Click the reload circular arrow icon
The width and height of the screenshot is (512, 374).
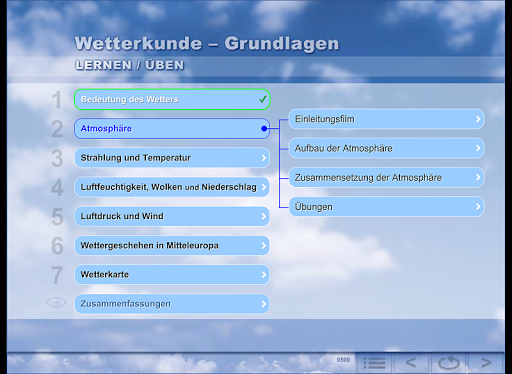click(x=449, y=363)
